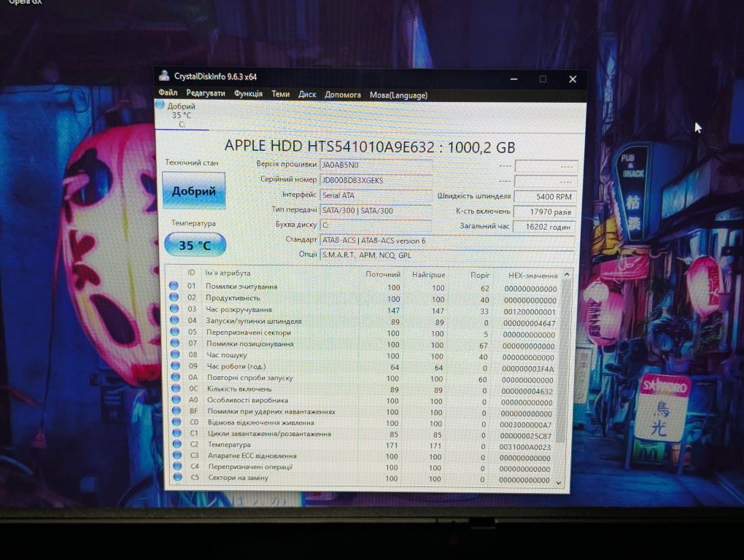Open the Редагувати menu

click(x=206, y=93)
